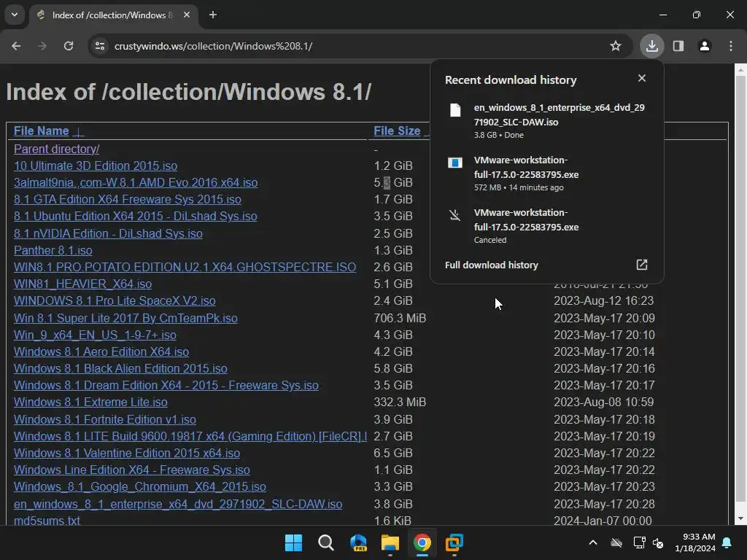Go back using the back arrow
Screen dimensions: 747x560
pyautogui.click(x=16, y=46)
